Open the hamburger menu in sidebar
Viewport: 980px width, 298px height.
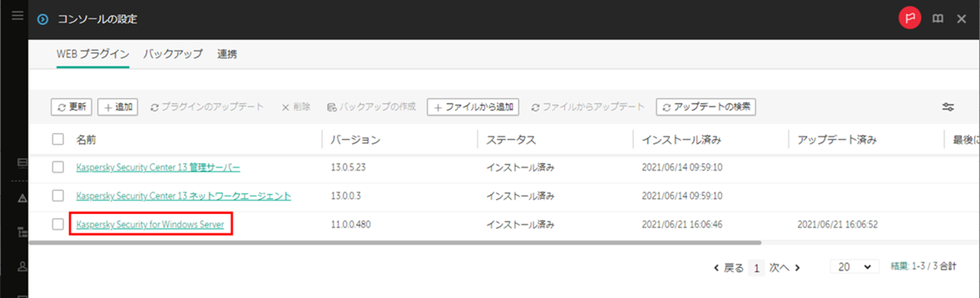click(x=18, y=16)
